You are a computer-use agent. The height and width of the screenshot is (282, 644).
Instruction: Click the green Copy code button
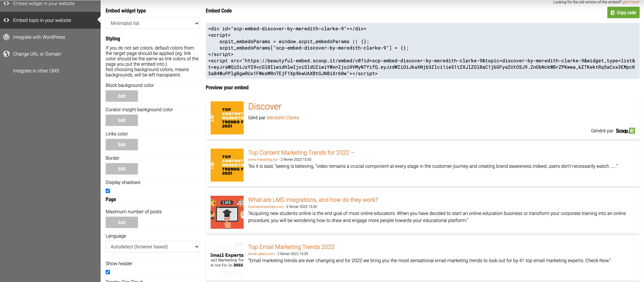click(x=623, y=12)
